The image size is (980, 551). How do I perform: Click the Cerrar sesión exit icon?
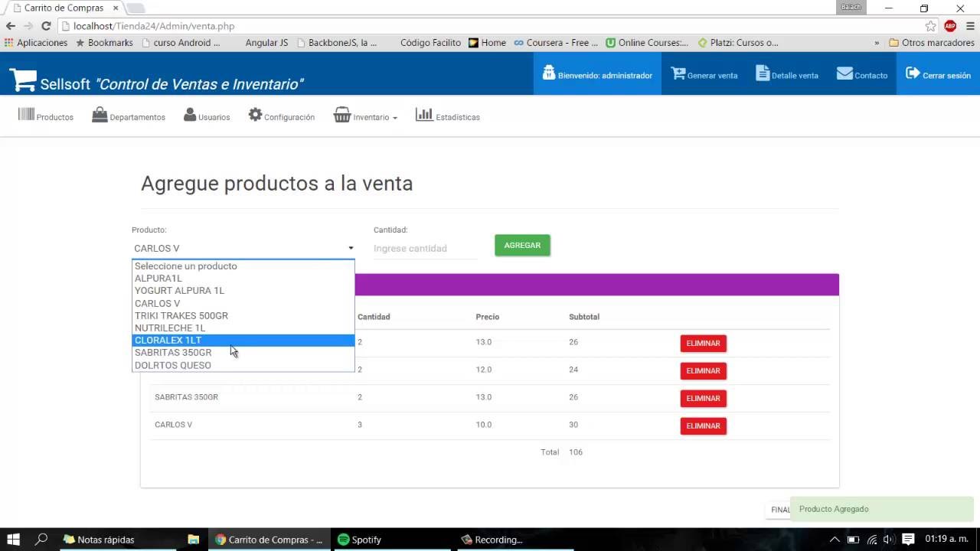(913, 73)
